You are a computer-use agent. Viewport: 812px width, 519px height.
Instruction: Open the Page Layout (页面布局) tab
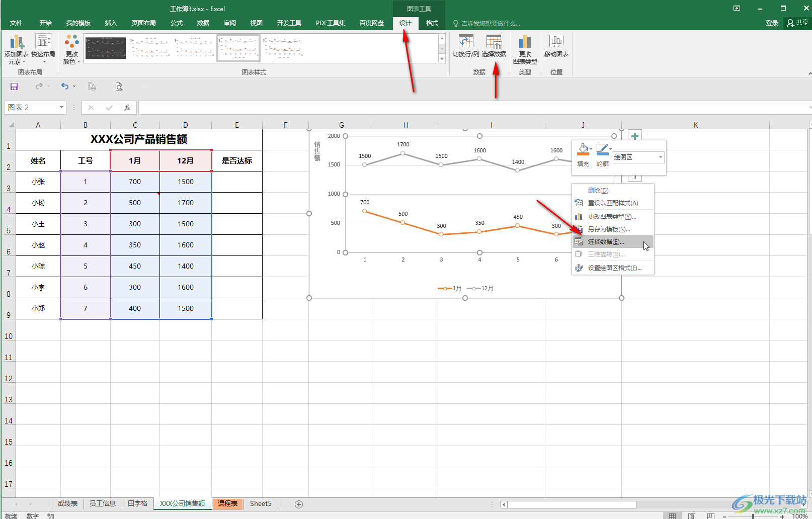144,23
